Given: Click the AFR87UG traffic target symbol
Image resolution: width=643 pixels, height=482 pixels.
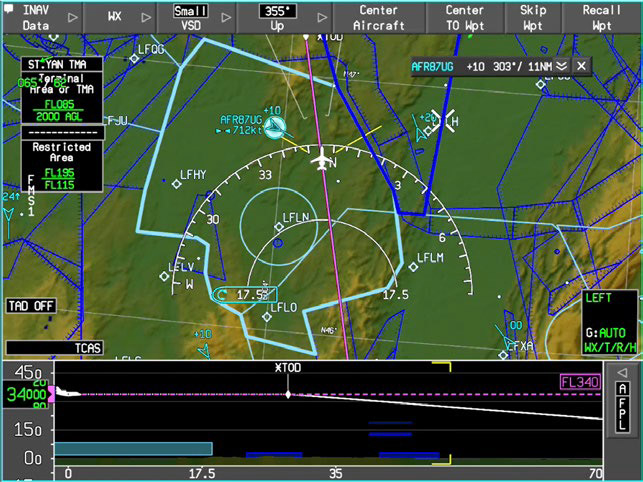Looking at the screenshot, I should point(273,126).
